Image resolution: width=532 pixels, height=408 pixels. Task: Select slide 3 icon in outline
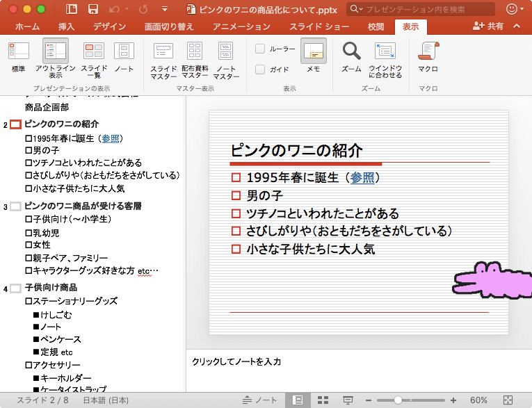pos(15,206)
